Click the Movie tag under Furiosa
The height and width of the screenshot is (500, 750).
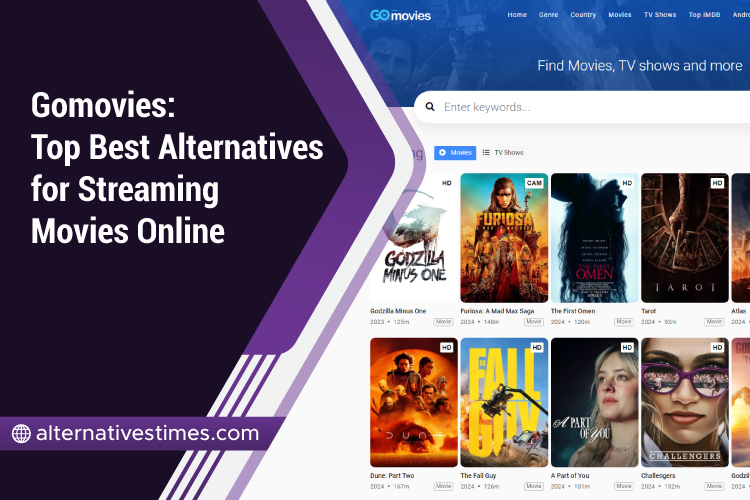[534, 322]
